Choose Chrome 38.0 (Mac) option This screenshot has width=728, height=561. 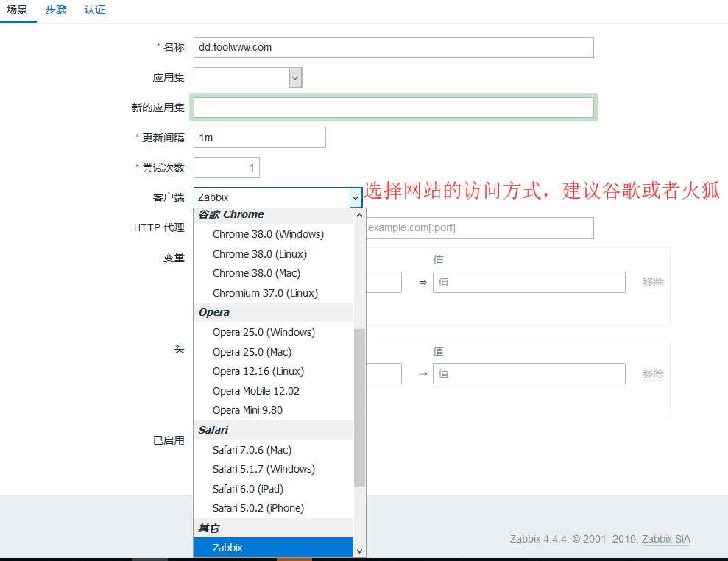(273, 273)
